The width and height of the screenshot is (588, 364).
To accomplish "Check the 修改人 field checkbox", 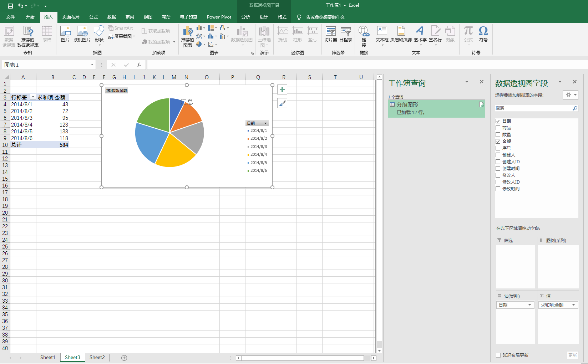I will [498, 175].
